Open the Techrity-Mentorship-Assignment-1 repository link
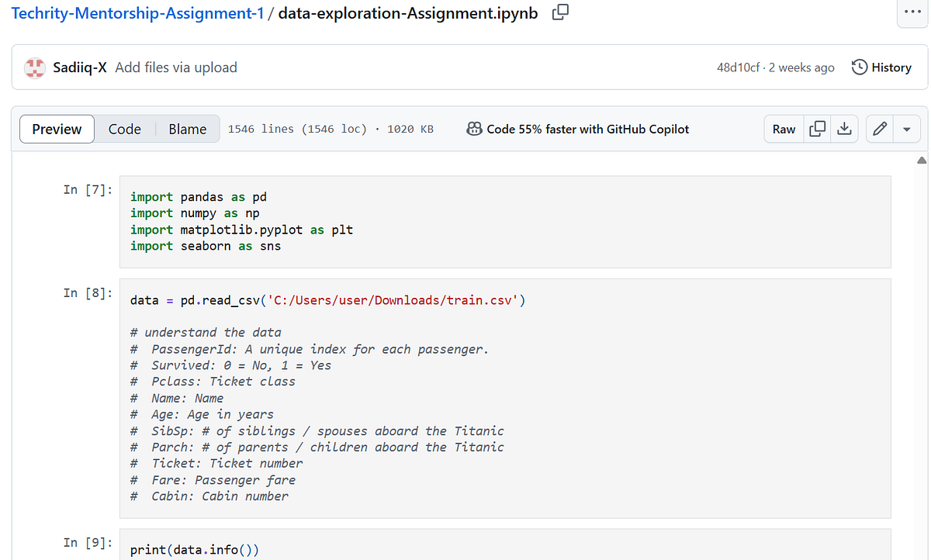The image size is (931, 560). (137, 13)
